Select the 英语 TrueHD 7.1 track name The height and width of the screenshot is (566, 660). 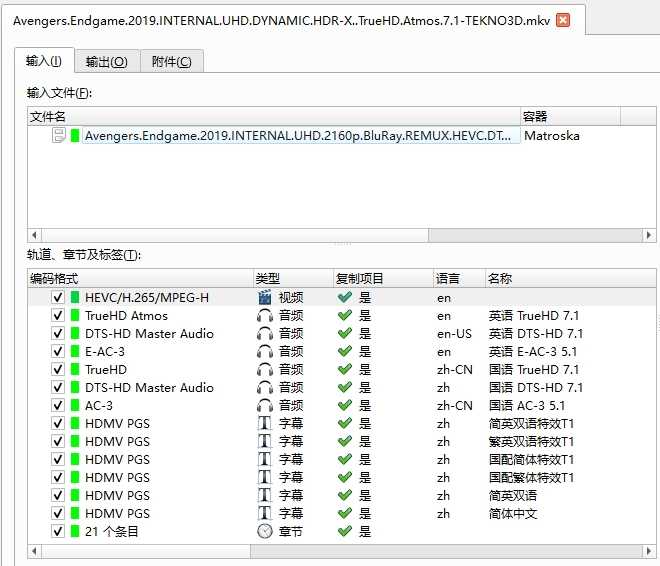534,316
